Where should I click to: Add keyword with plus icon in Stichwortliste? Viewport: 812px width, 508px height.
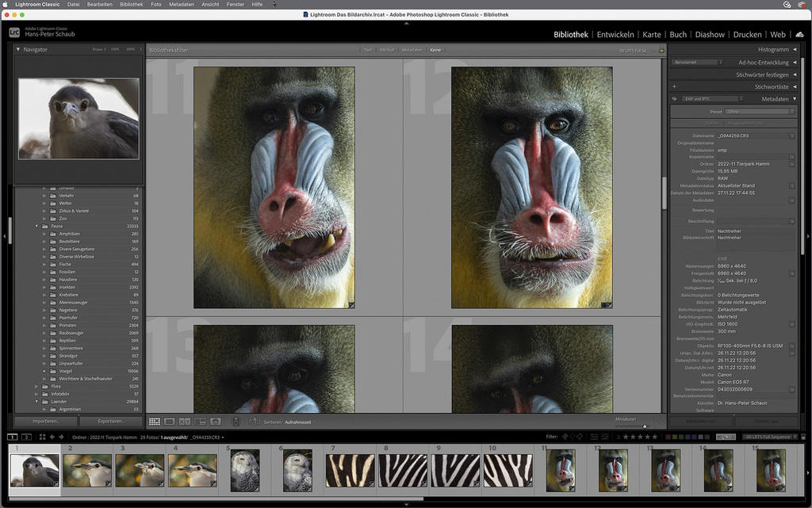coord(674,87)
